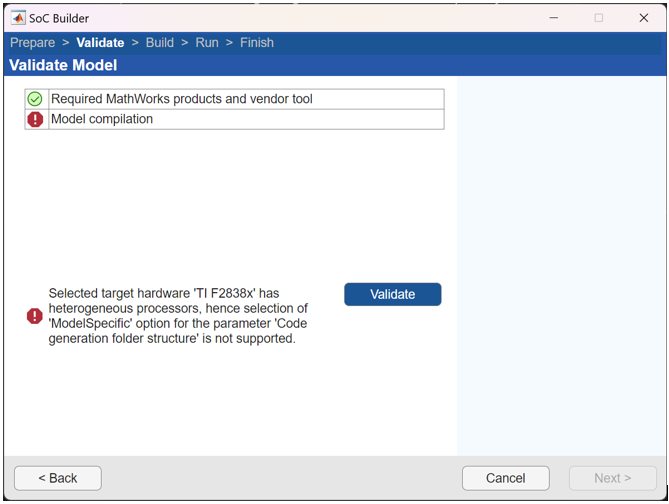Click the Validate Model heading
Viewport: 669px width, 504px height.
click(63, 65)
